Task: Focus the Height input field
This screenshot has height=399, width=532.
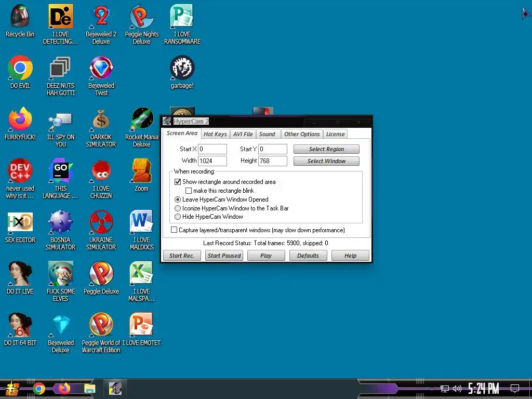Action: click(x=273, y=161)
